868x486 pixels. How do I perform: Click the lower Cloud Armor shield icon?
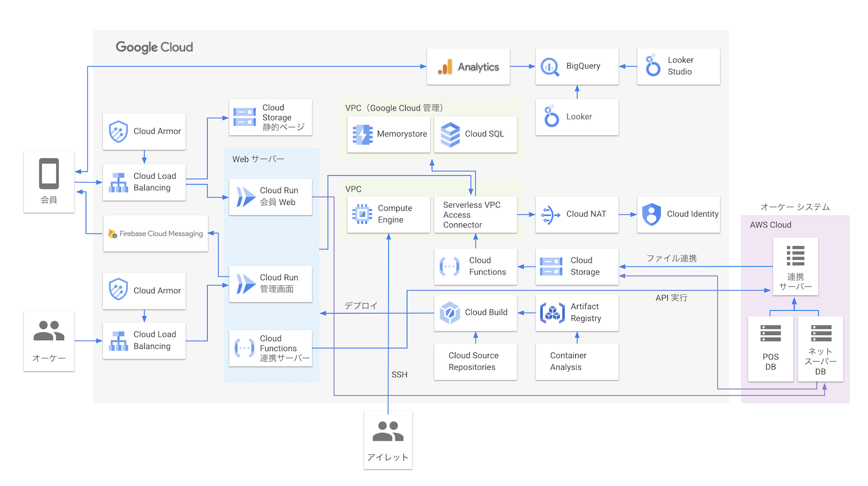coord(118,289)
